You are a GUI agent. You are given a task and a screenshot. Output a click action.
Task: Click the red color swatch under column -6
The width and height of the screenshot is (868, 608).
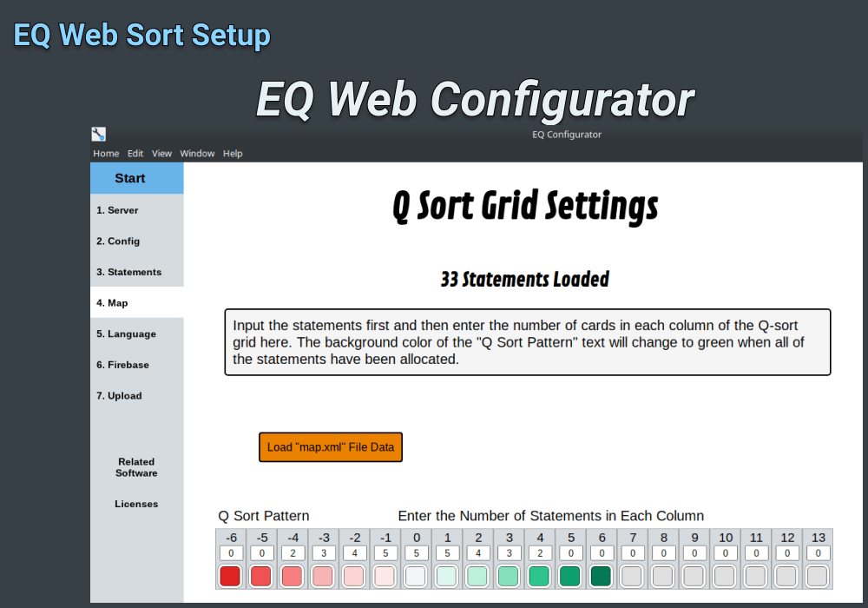point(230,576)
